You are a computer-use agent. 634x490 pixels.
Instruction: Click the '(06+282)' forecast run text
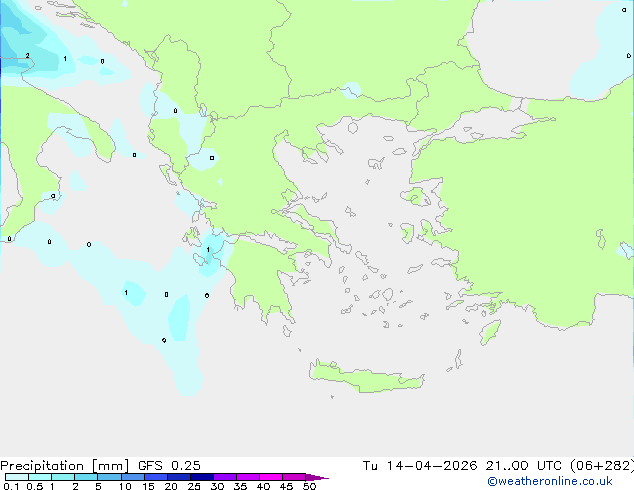[x=602, y=466]
